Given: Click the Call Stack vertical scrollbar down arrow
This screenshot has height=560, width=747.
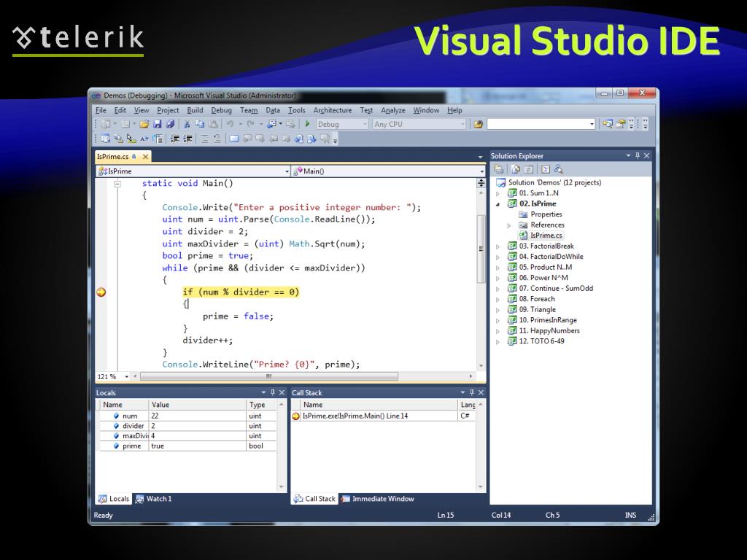Looking at the screenshot, I should coord(481,487).
